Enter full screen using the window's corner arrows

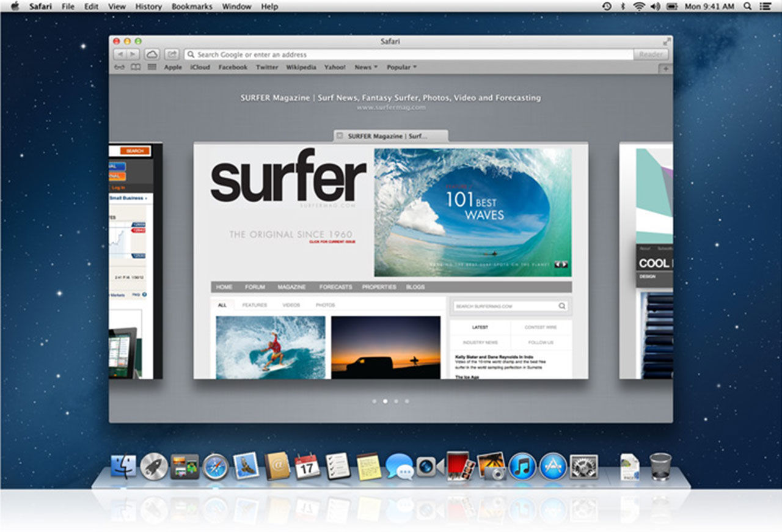[x=667, y=42]
